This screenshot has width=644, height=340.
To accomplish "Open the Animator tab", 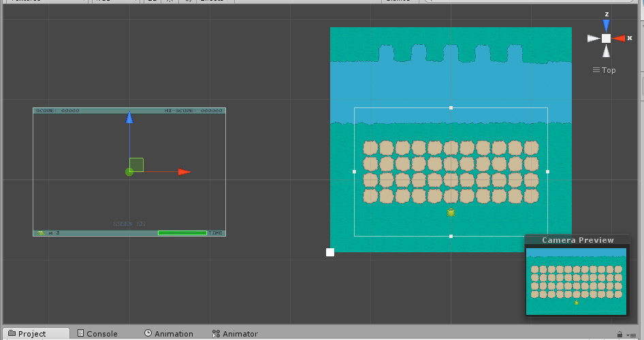I will pos(235,333).
